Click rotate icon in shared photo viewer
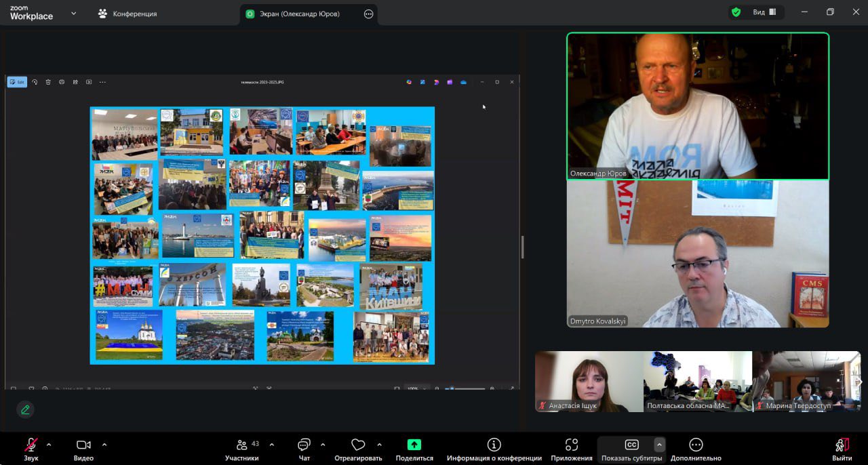The image size is (868, 465). coord(35,82)
